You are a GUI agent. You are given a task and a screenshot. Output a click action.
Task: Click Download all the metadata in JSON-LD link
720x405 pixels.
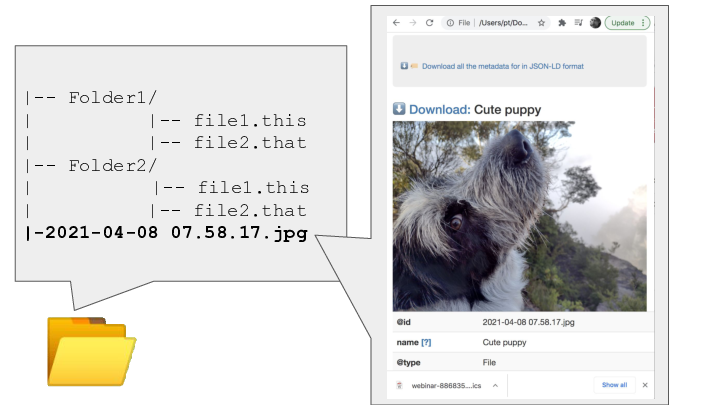[502, 66]
